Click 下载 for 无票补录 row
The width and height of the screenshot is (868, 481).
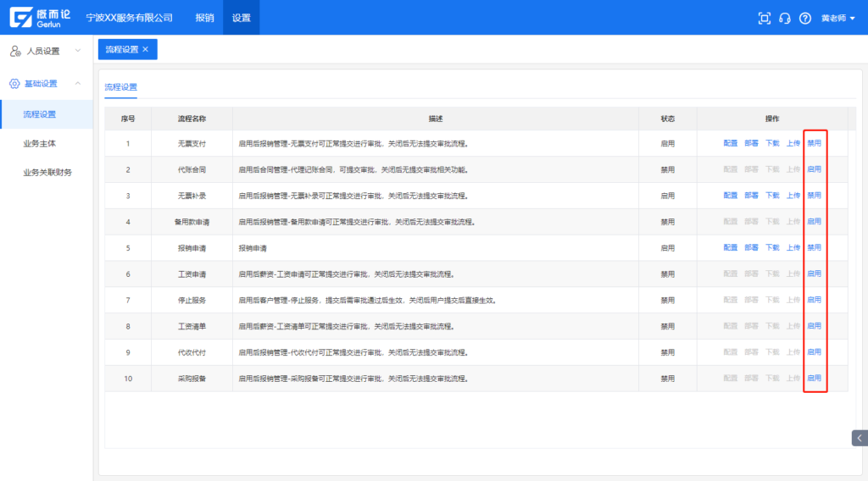click(772, 195)
